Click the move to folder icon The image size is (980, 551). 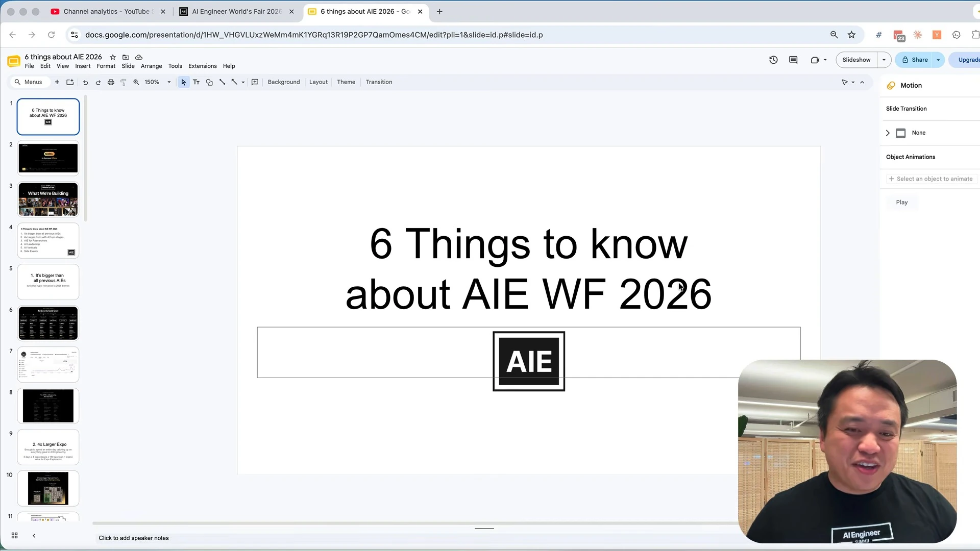coord(126,57)
